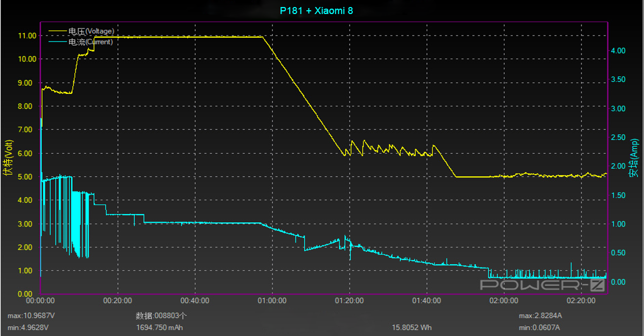
Task: Click the 5.00 voltage axis label
Action: tap(25, 177)
